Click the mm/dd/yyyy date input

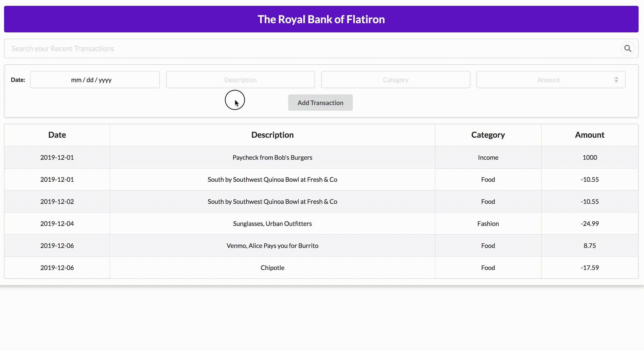coord(95,80)
